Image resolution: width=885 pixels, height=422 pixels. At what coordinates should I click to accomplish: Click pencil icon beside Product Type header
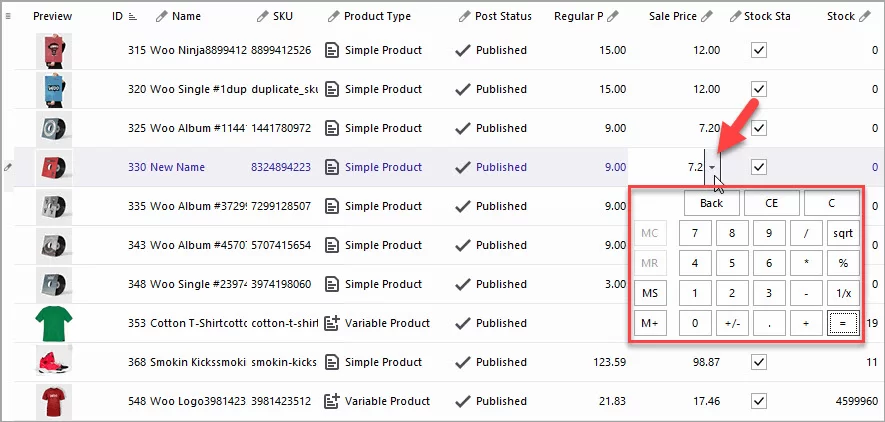(333, 17)
